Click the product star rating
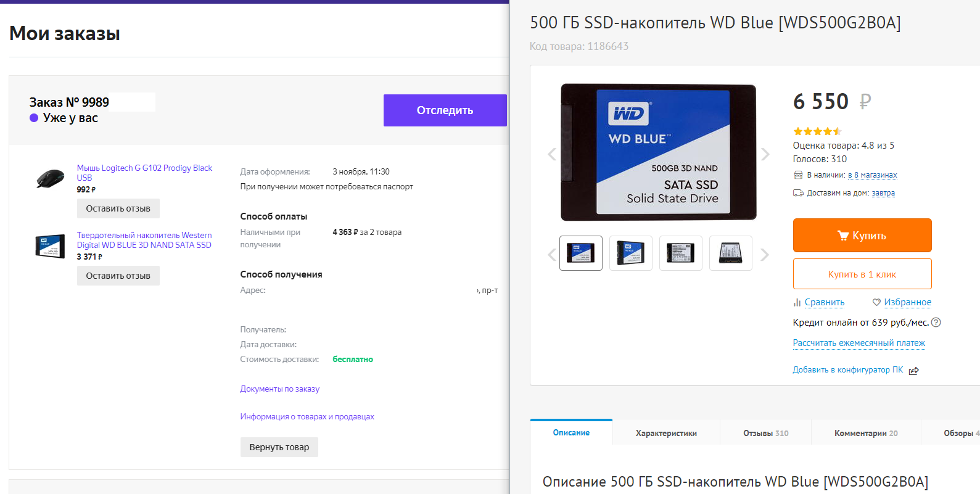This screenshot has width=980, height=494. (817, 131)
